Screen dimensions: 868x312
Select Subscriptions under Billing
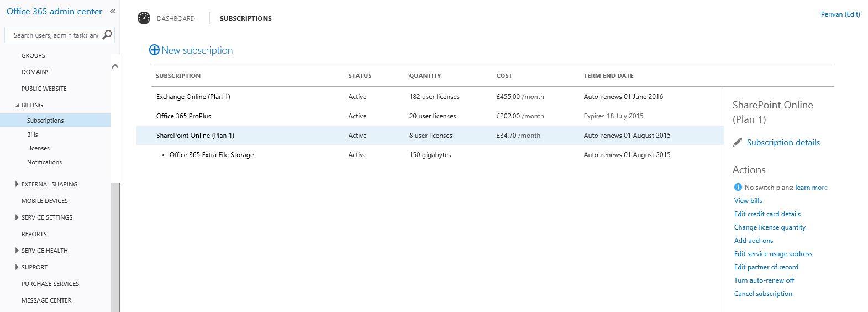tap(55, 121)
